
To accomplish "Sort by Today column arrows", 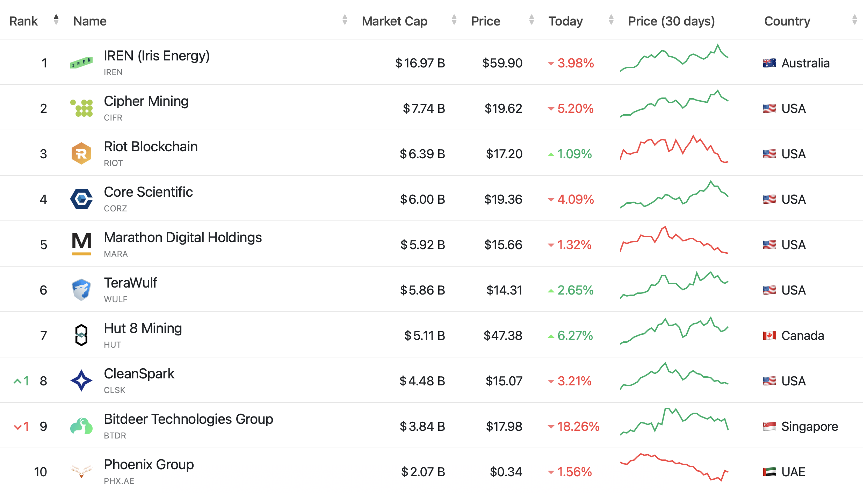I will click(611, 20).
